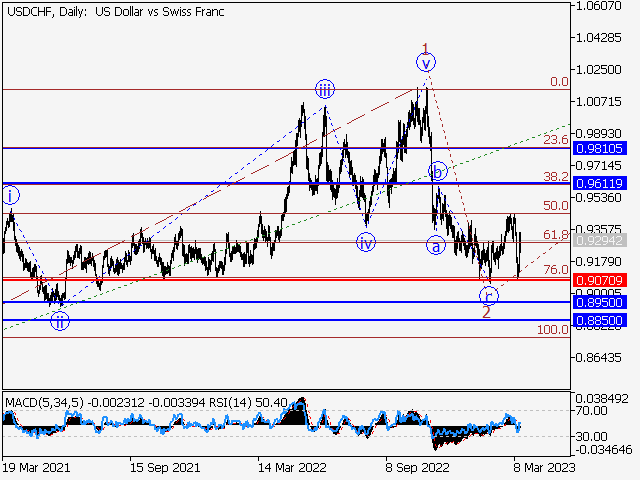Click the 0.98105 blue price tag
The width and height of the screenshot is (640, 480).
point(600,148)
